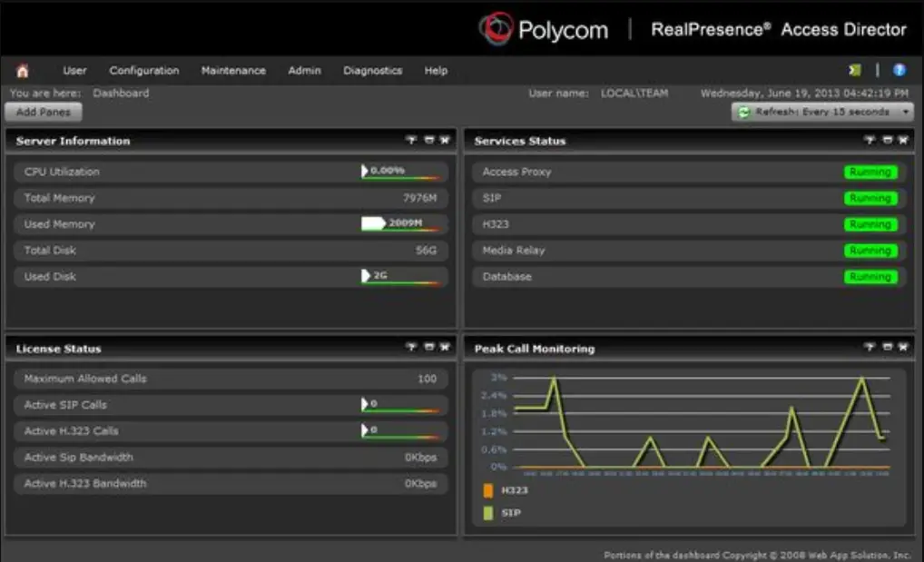Click the Add Panes button
Image resolution: width=924 pixels, height=562 pixels.
tap(42, 112)
